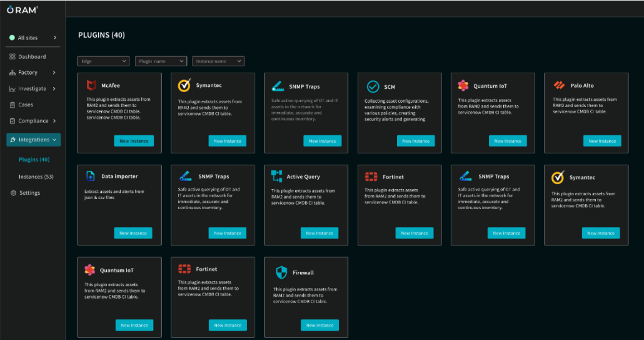Select All sites label in the sidebar
Image resolution: width=644 pixels, height=340 pixels.
[28, 38]
